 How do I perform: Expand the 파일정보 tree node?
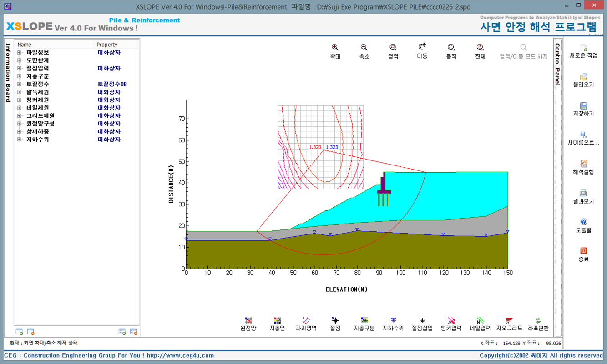19,52
